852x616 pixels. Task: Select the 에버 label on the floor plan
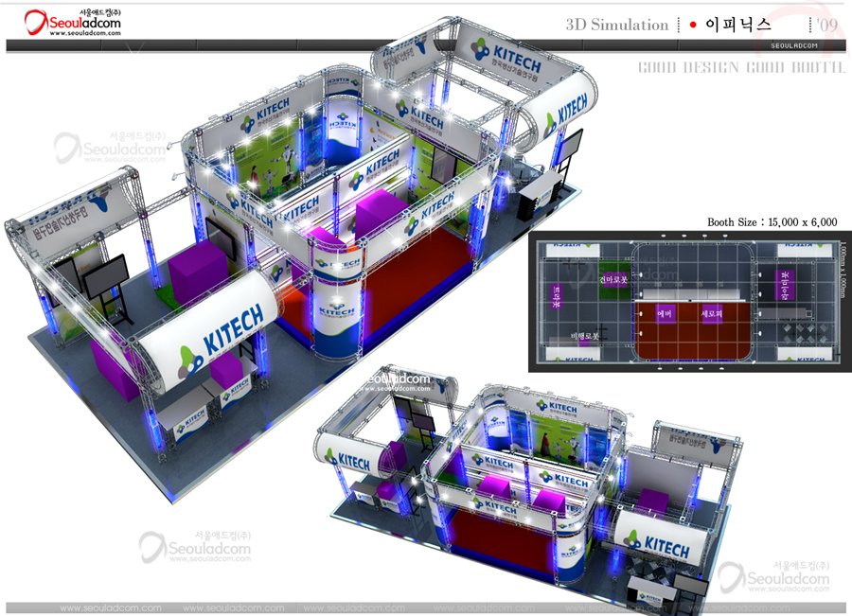665,311
